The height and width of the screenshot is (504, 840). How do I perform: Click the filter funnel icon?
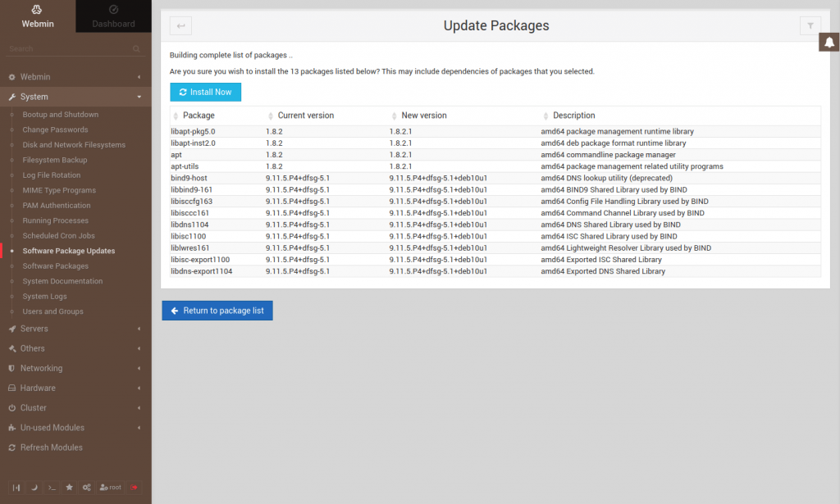(810, 25)
